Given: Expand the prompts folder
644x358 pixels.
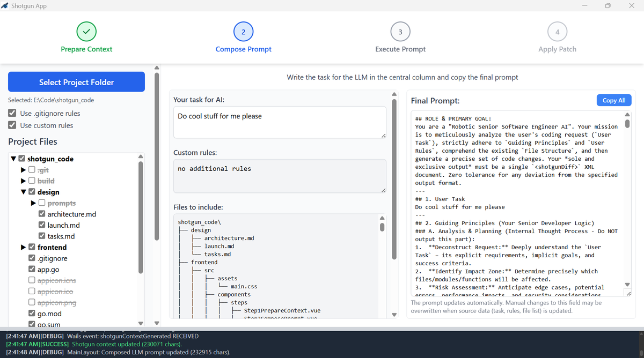Looking at the screenshot, I should click(33, 203).
